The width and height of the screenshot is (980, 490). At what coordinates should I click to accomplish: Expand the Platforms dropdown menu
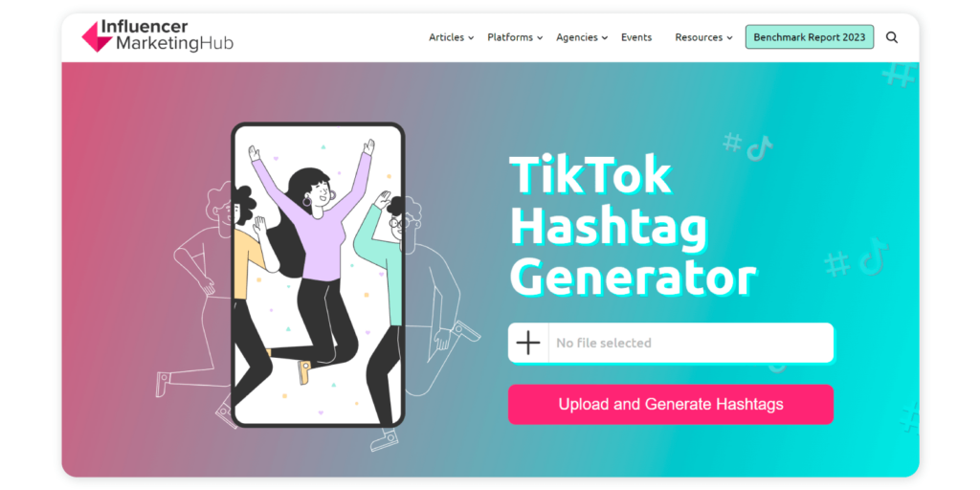[x=515, y=37]
